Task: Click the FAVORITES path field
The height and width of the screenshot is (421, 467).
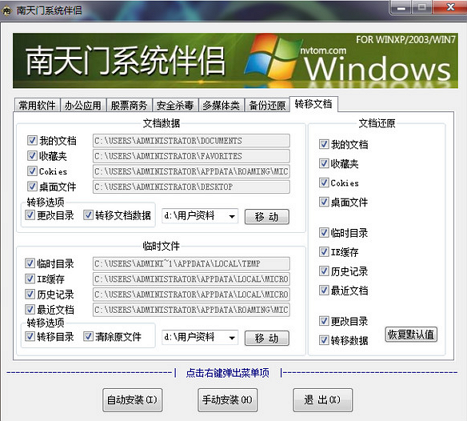Action: click(x=191, y=156)
